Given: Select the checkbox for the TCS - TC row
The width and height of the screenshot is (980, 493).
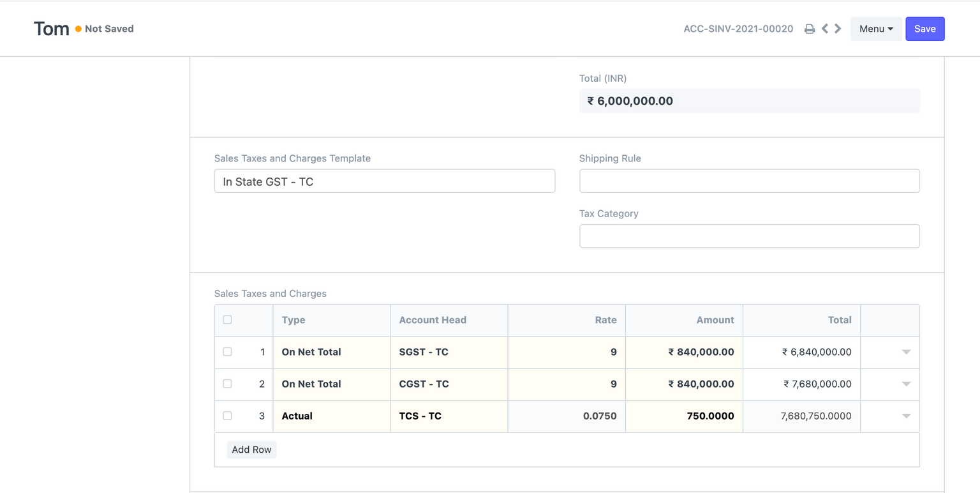Looking at the screenshot, I should pos(228,415).
